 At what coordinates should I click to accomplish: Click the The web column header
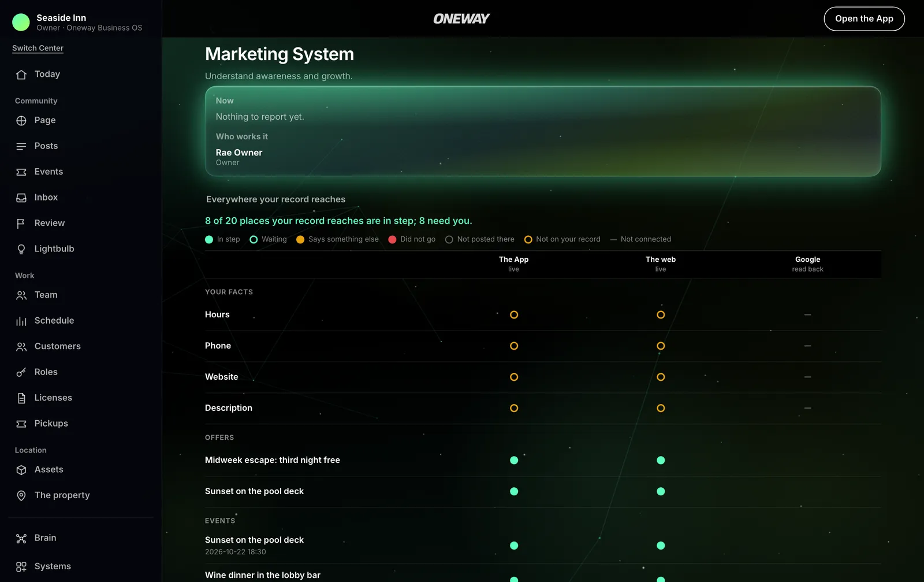(661, 264)
